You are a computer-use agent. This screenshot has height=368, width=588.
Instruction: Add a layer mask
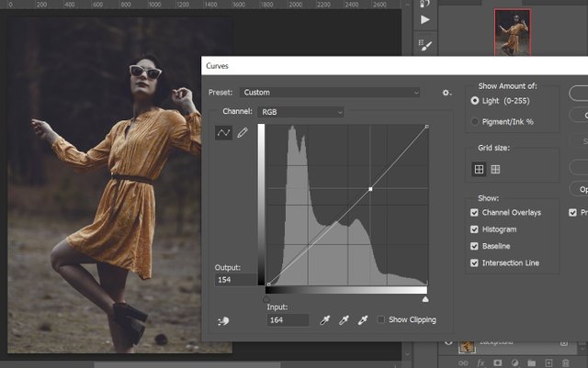click(498, 362)
